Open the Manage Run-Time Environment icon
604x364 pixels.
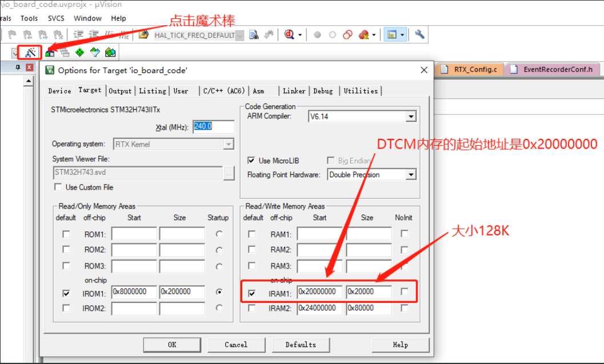click(109, 52)
